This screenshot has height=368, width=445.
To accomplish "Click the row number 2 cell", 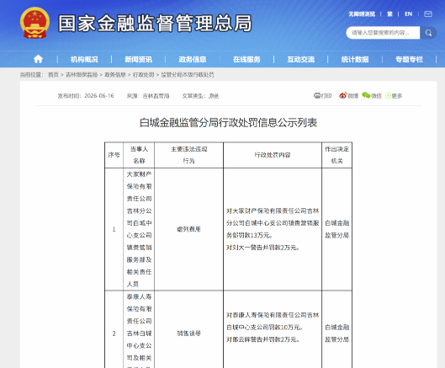I will click(x=114, y=333).
